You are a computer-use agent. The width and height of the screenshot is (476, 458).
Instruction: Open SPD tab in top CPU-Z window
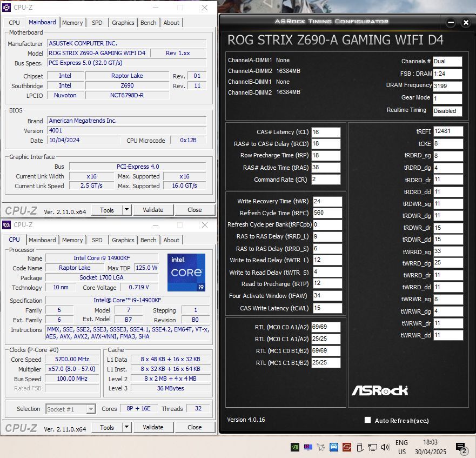coord(97,23)
